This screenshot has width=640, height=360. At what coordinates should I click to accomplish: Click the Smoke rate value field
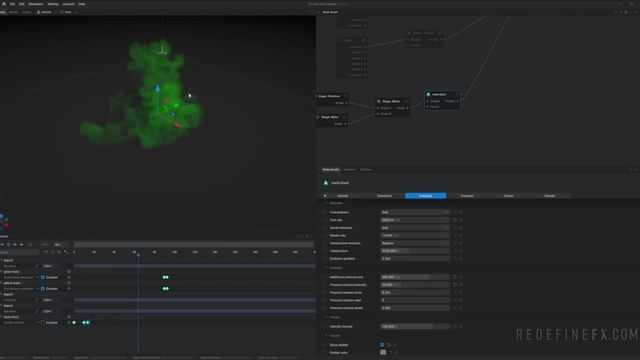click(x=415, y=236)
